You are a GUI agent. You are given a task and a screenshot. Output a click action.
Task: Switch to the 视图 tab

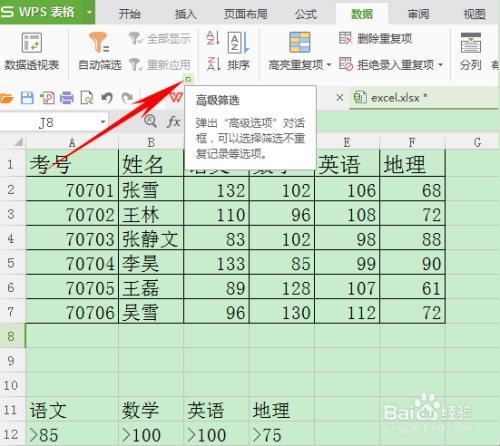point(474,14)
